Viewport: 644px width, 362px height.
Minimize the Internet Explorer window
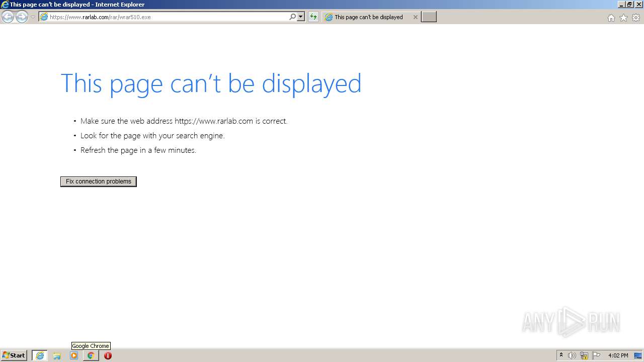(x=621, y=5)
